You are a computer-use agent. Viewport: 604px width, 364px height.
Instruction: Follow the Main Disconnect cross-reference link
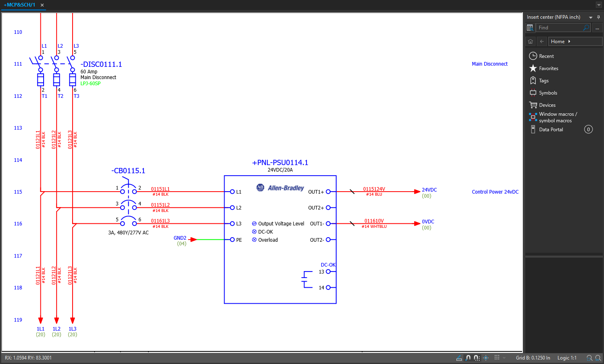click(489, 64)
